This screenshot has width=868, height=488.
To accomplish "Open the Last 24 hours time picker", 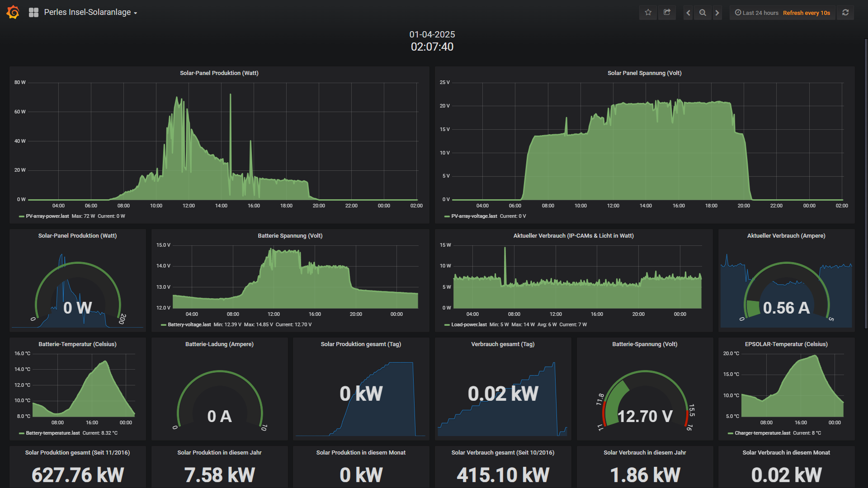I will pyautogui.click(x=757, y=13).
